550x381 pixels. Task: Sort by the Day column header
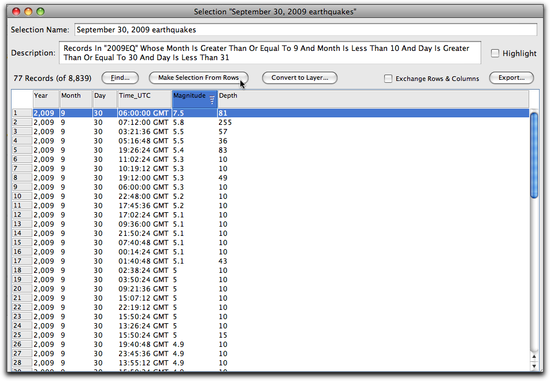click(x=105, y=99)
